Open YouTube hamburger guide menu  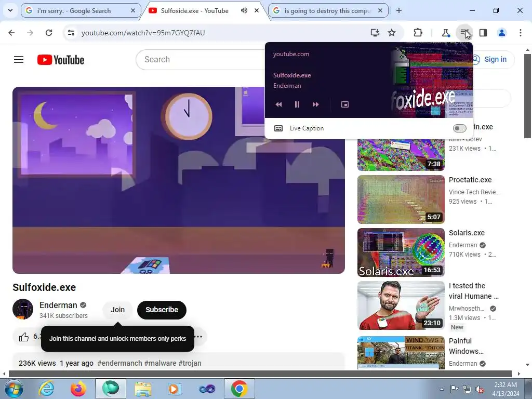[x=19, y=60]
